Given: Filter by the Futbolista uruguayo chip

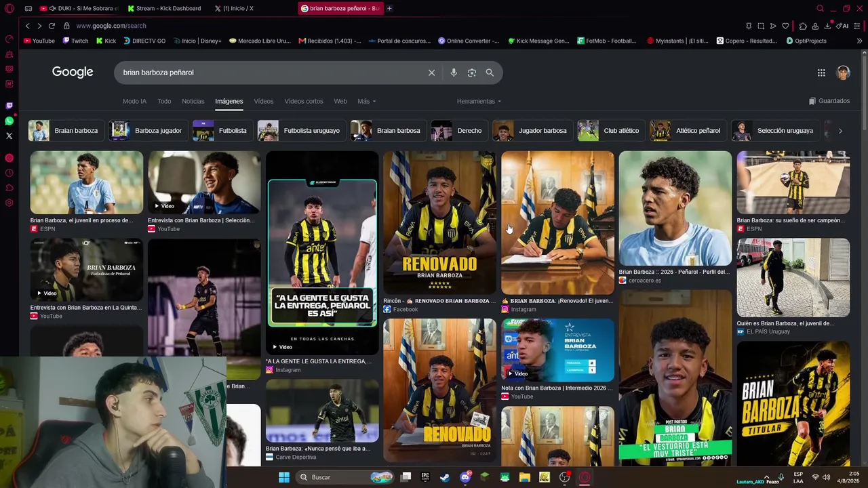Looking at the screenshot, I should point(302,131).
